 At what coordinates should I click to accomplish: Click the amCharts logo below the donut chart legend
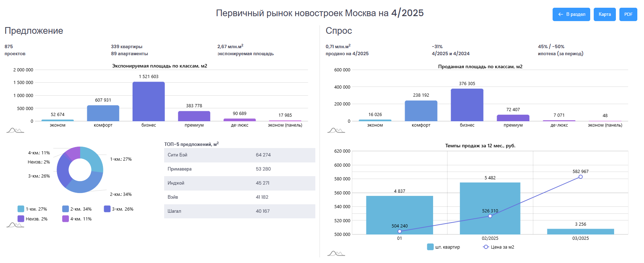click(15, 225)
